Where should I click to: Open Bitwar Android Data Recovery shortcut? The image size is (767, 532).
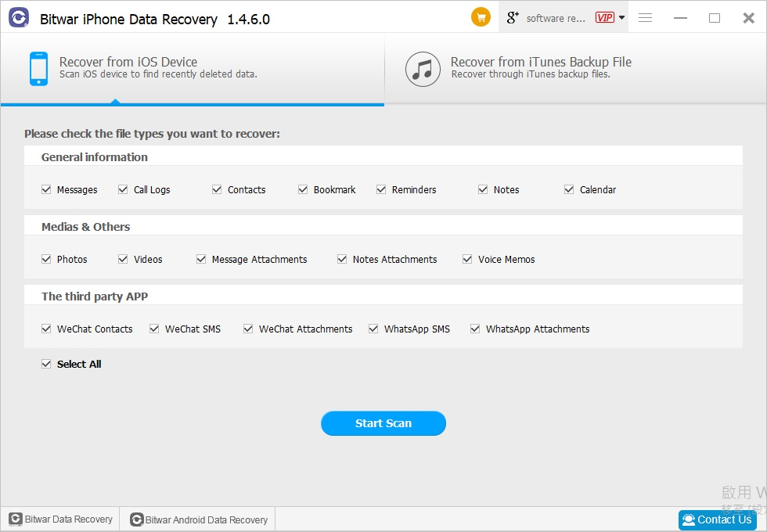pyautogui.click(x=200, y=519)
